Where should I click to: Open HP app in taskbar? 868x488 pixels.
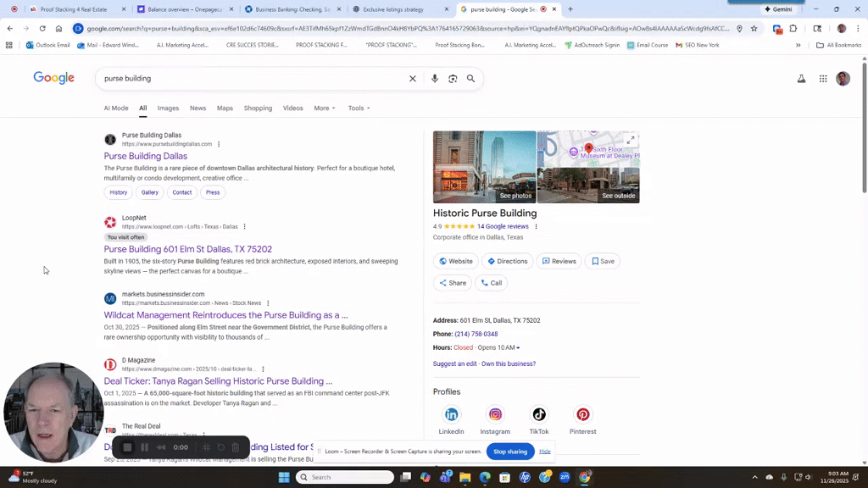[x=525, y=477]
